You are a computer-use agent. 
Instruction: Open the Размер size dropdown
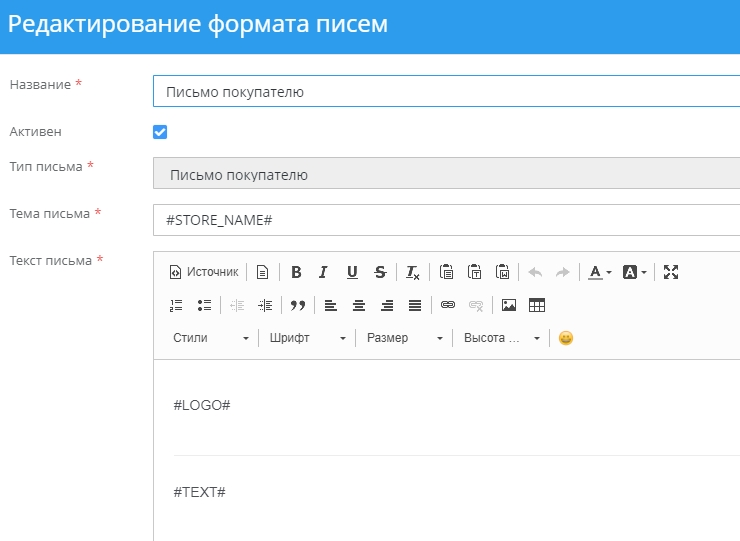point(404,338)
